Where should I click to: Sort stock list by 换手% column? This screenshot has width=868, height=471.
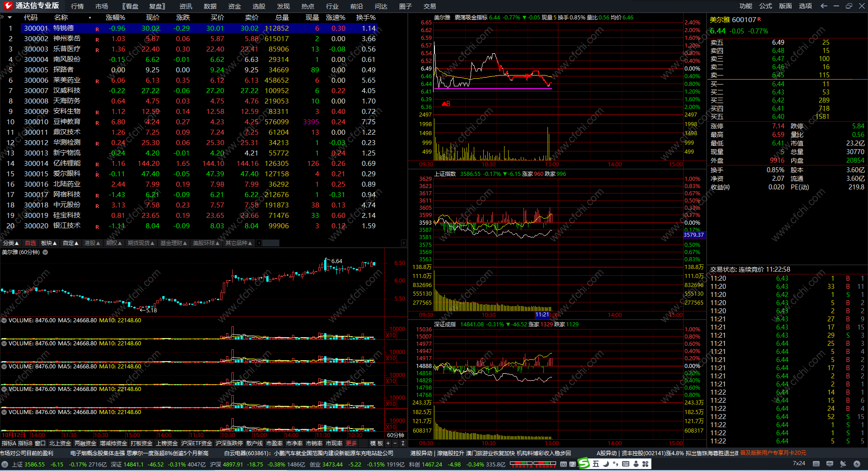click(366, 18)
